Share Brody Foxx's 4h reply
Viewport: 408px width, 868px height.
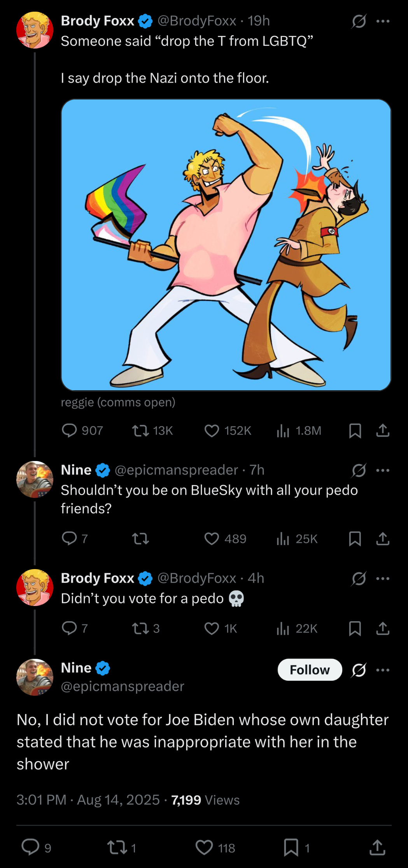(x=383, y=628)
